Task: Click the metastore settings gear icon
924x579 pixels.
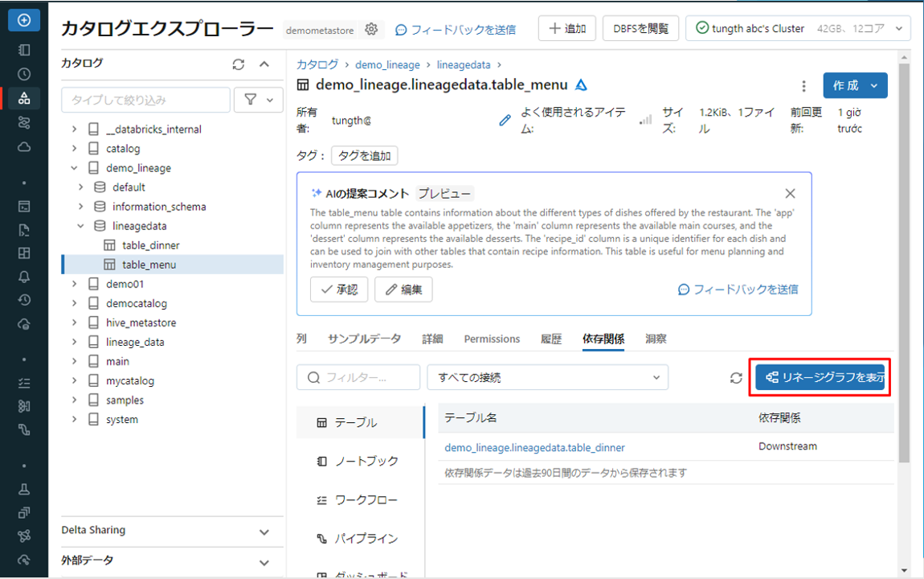Action: coord(371,29)
